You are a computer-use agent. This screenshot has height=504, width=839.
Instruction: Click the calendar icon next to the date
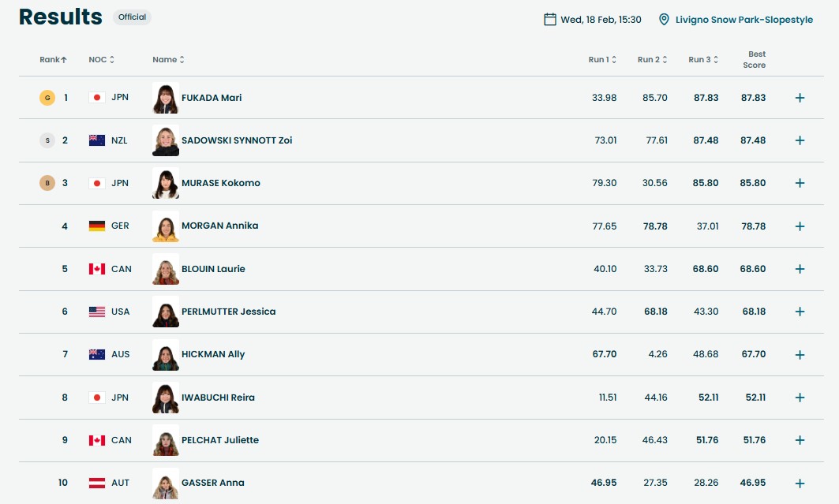[550, 20]
